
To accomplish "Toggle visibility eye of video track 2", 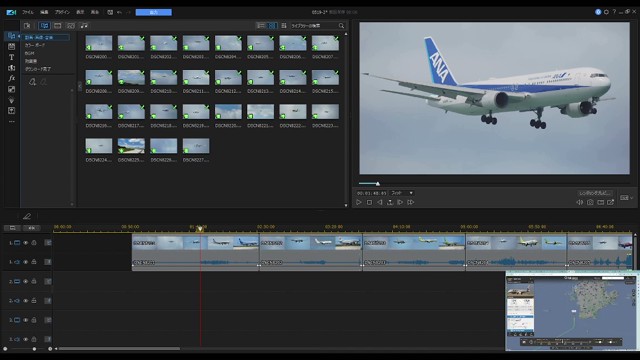I will (x=25, y=282).
